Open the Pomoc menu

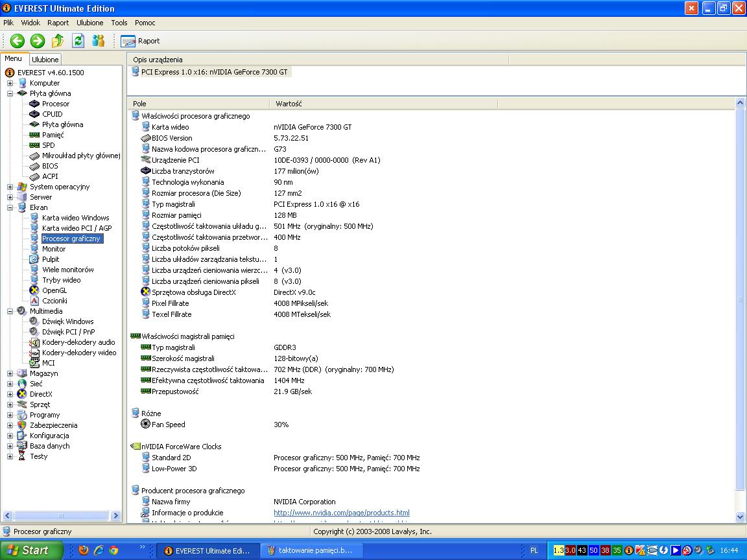tap(145, 23)
